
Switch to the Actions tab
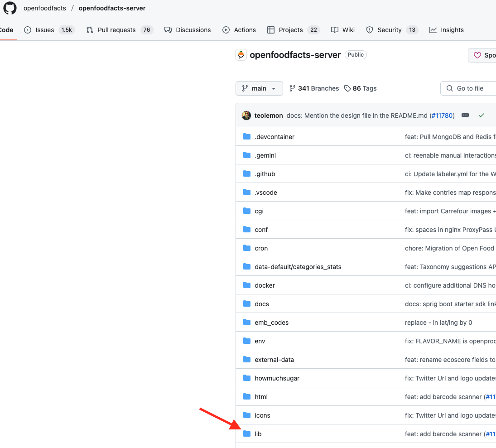pyautogui.click(x=239, y=30)
